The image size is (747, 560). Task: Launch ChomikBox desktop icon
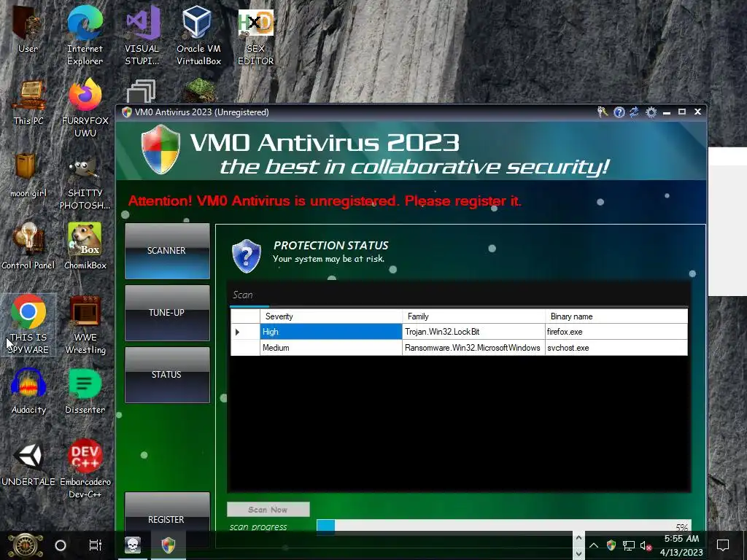[85, 246]
